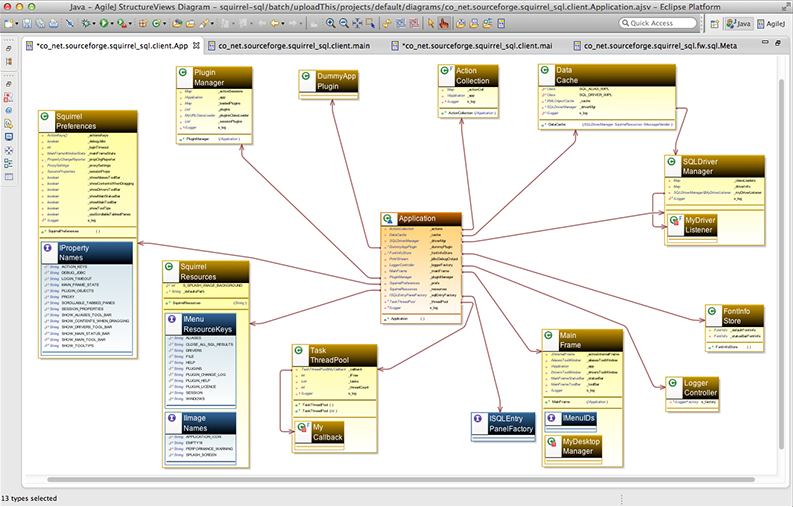
Task: Click the Zoom Out magnifier
Action: point(344,23)
